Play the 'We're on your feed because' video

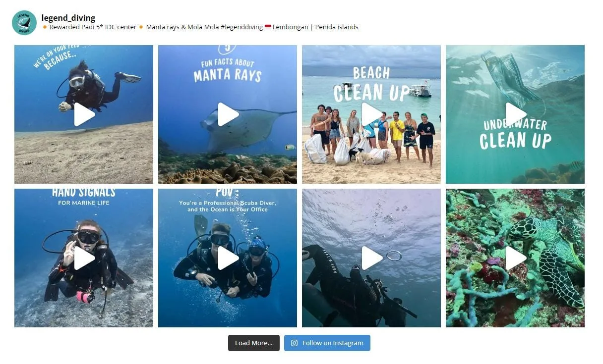(x=83, y=114)
